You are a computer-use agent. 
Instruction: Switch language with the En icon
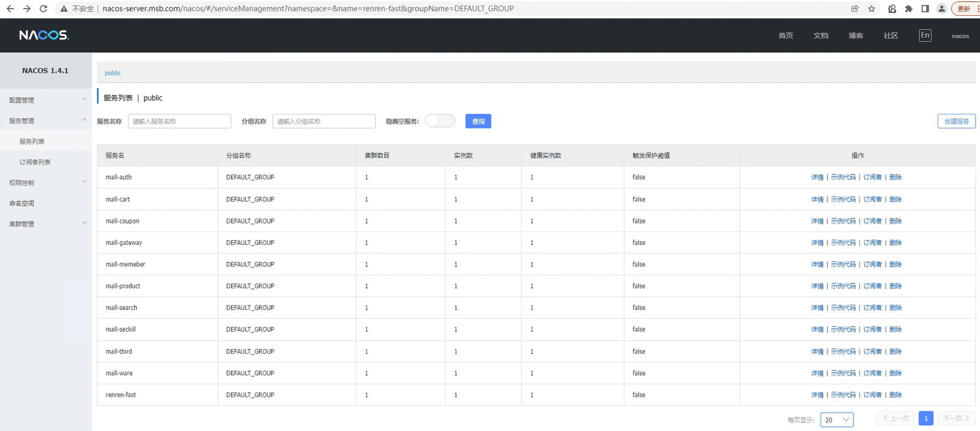(925, 36)
